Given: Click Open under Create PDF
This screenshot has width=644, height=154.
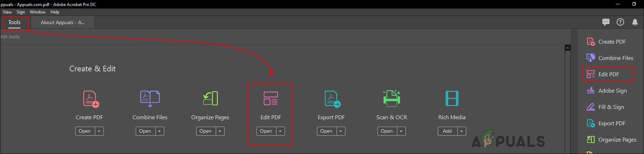Looking at the screenshot, I should [85, 131].
